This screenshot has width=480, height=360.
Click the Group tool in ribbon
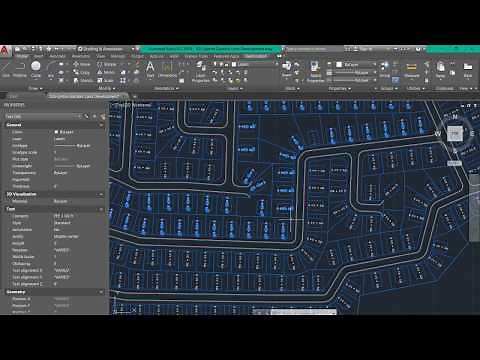pyautogui.click(x=385, y=69)
